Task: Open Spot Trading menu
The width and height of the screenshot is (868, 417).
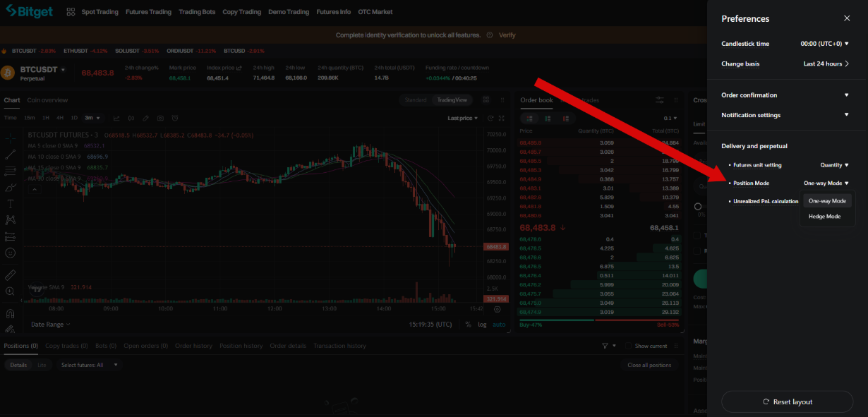Action: [101, 12]
